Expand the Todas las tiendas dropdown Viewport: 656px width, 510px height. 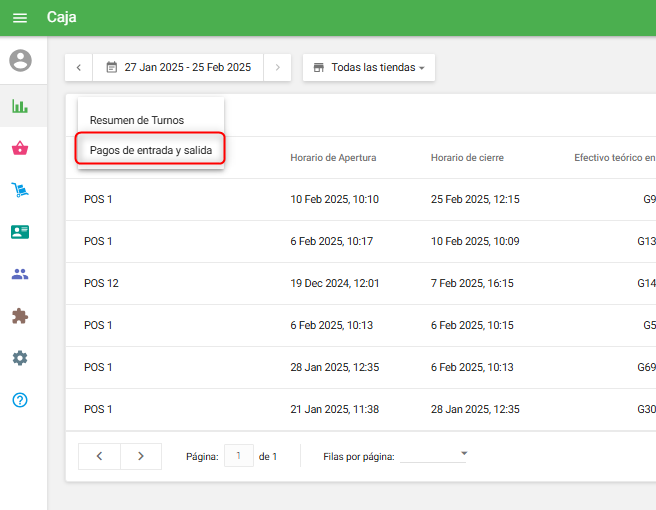tap(369, 68)
